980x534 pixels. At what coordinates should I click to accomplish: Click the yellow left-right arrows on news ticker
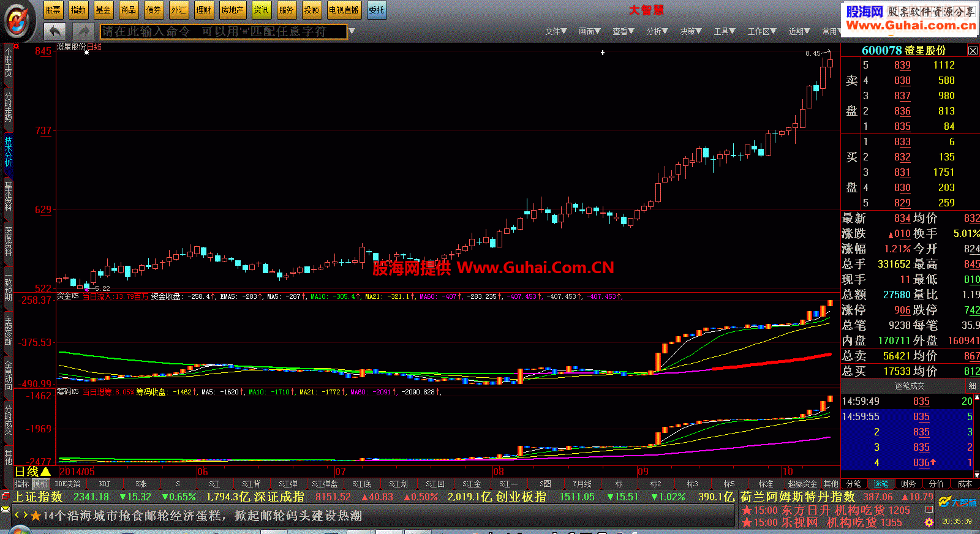[x=21, y=516]
